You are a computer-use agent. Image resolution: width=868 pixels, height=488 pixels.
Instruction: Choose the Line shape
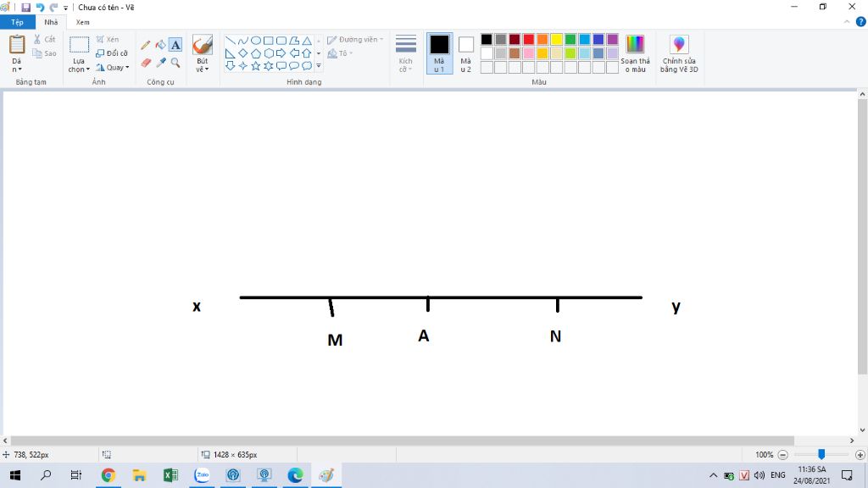(231, 41)
